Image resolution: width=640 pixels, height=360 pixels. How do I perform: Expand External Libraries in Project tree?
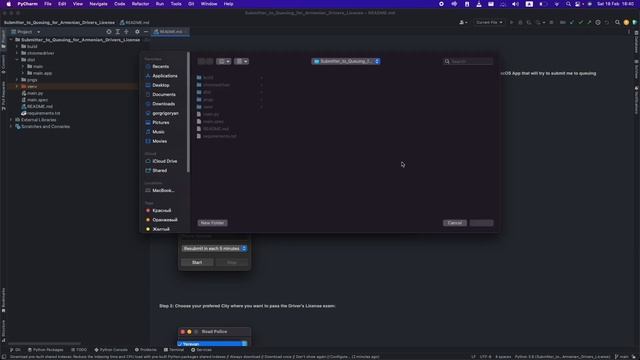11,120
